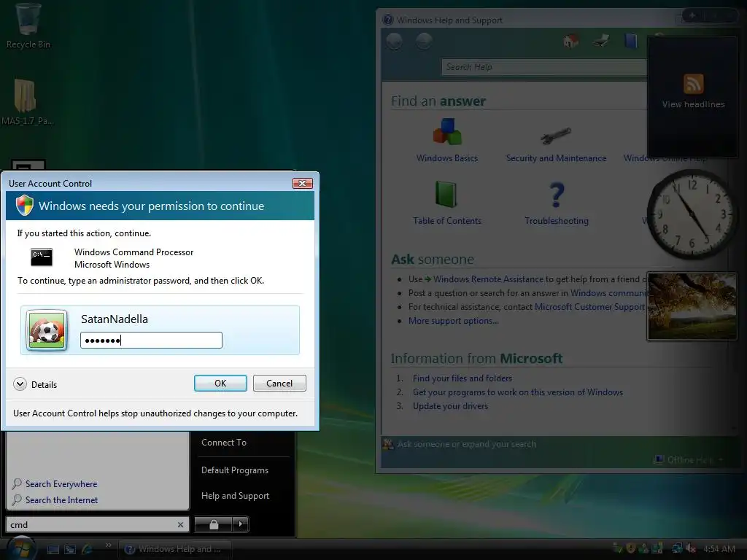This screenshot has width=747, height=560.
Task: Click the Windows Help and... taskbar button
Action: pos(175,549)
